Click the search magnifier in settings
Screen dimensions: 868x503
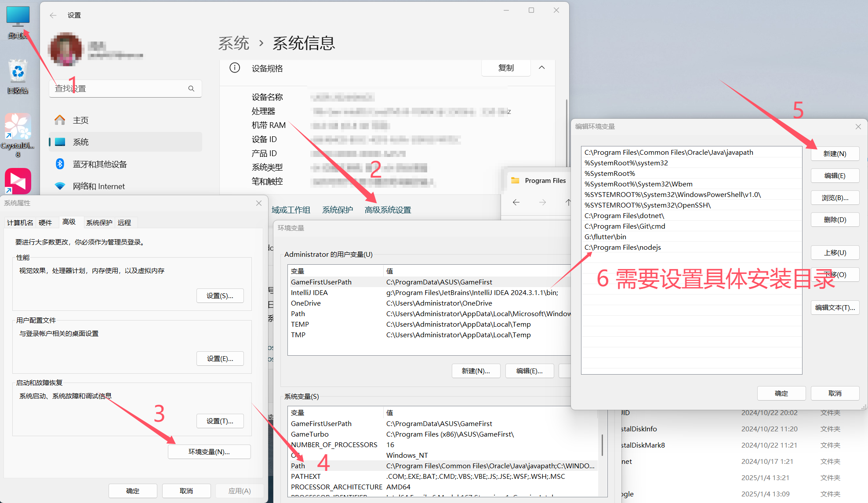click(191, 88)
